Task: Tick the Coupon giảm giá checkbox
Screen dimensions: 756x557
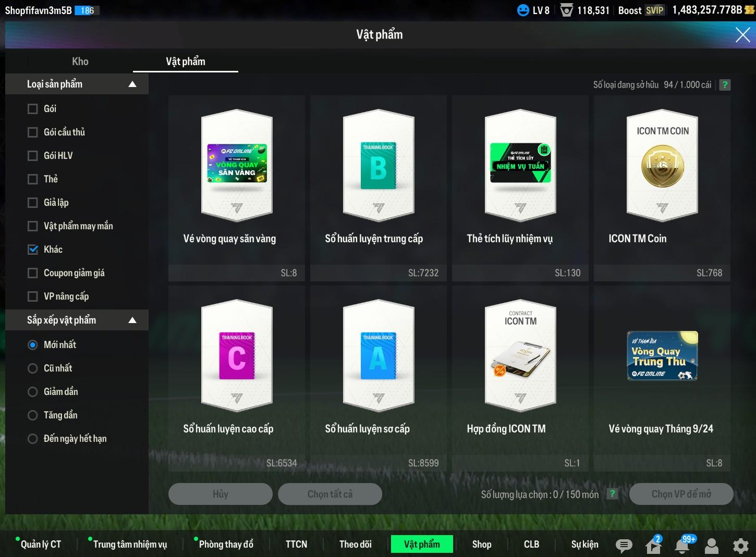Action: click(x=33, y=273)
